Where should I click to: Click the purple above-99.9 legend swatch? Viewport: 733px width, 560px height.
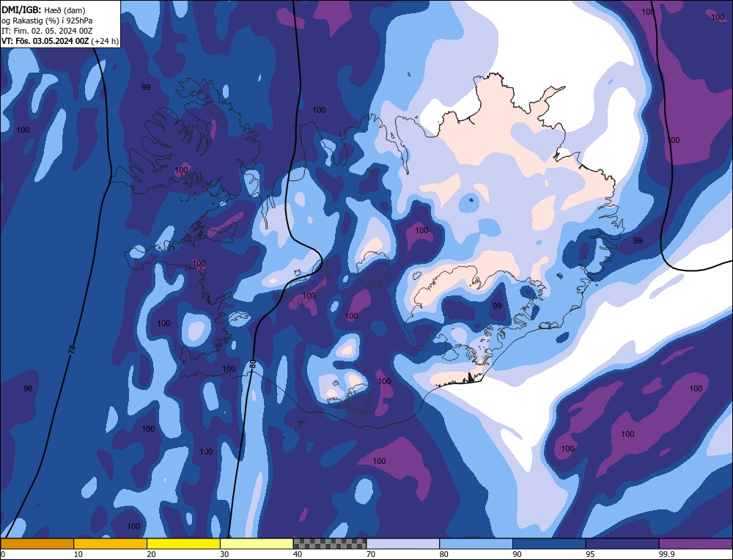(x=696, y=544)
